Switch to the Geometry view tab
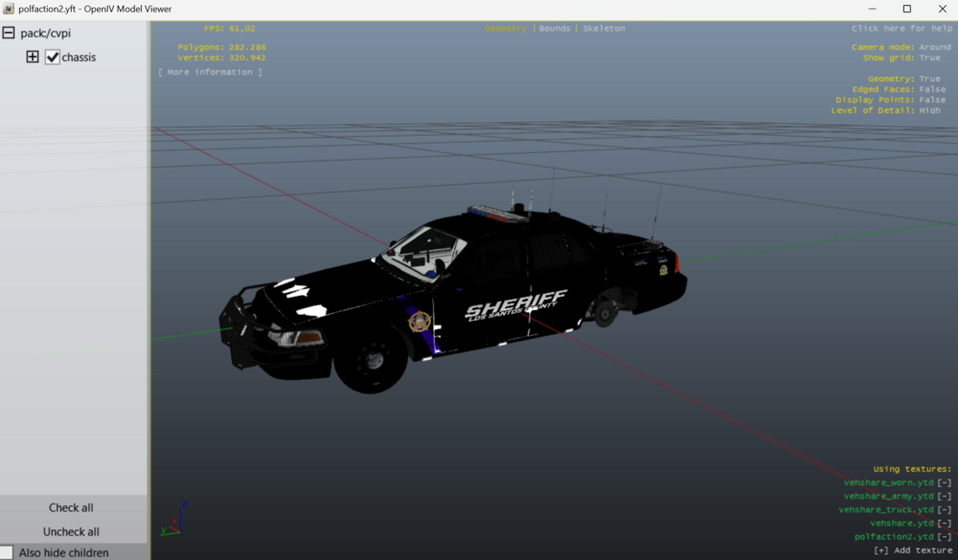Viewport: 958px width, 560px height. tap(506, 28)
